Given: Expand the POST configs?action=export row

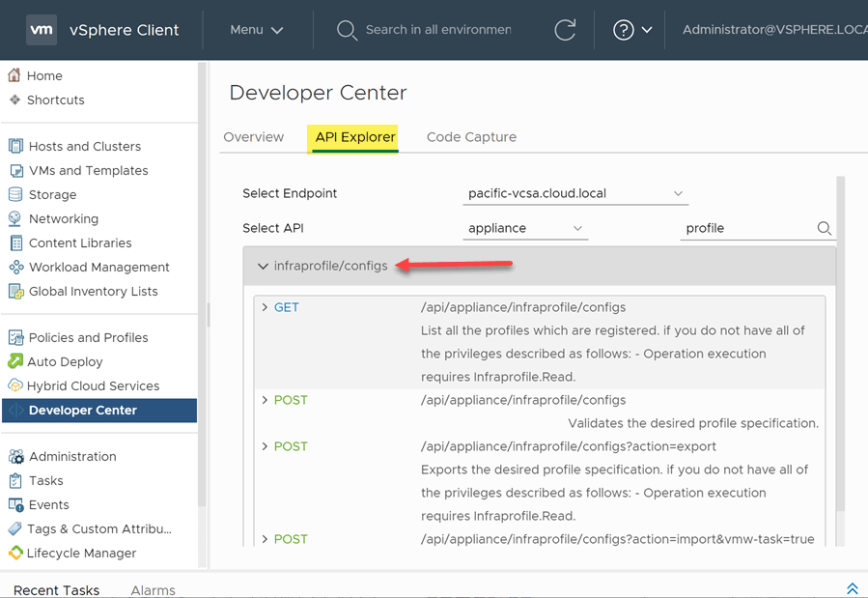Looking at the screenshot, I should point(265,446).
